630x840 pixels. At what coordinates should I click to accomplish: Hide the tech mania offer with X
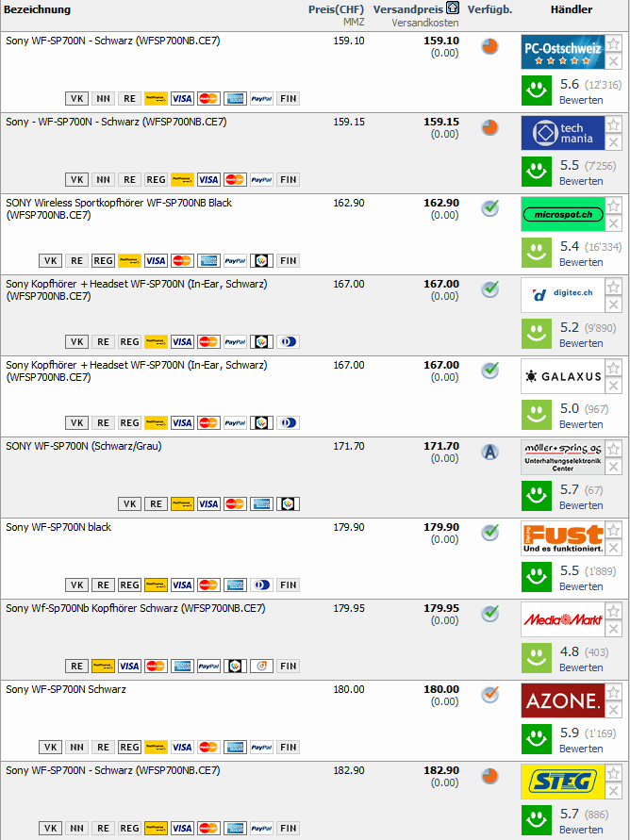pos(614,142)
